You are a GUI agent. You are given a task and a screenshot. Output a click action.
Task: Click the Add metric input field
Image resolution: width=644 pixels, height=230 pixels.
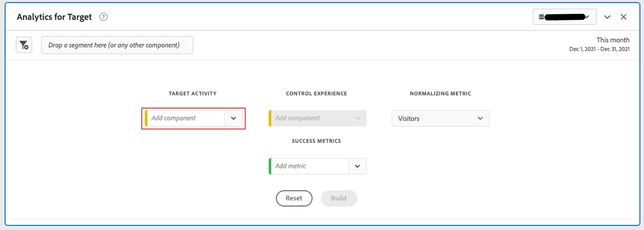pyautogui.click(x=308, y=166)
